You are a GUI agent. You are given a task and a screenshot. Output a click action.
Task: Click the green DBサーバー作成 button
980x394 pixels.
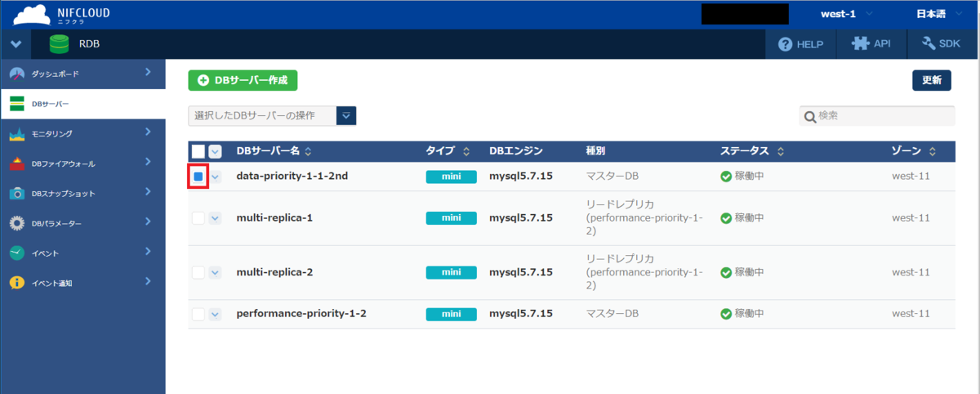tap(243, 80)
